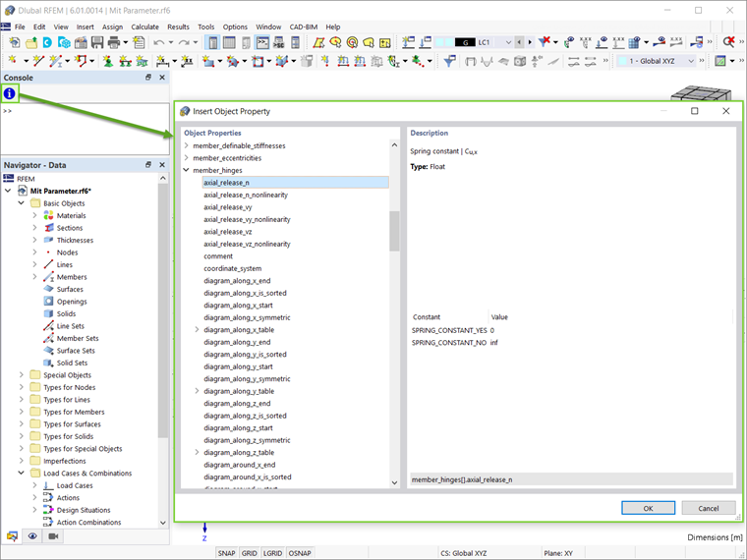
Task: Open the File menu
Action: pyautogui.click(x=20, y=28)
